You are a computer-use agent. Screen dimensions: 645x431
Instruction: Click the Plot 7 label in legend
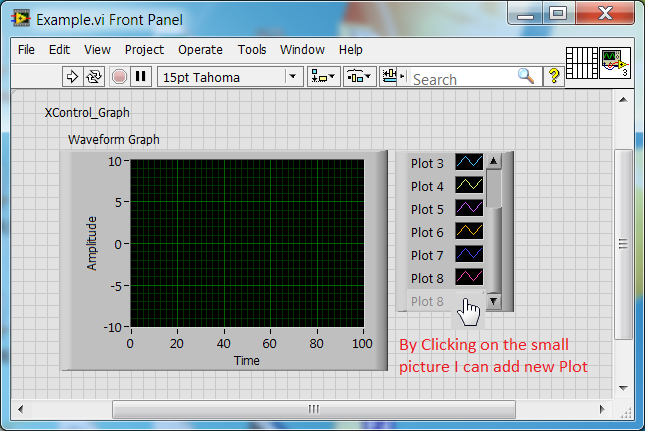coord(427,255)
